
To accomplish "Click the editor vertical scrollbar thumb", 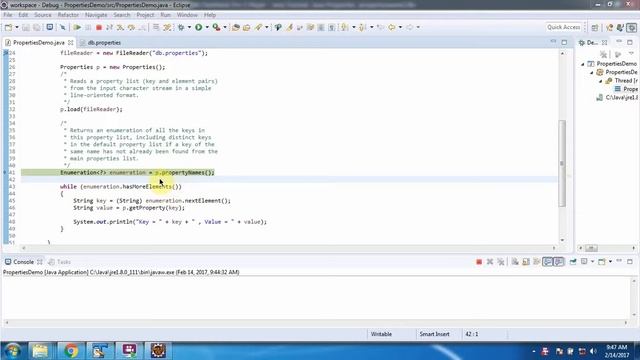I will (x=562, y=163).
